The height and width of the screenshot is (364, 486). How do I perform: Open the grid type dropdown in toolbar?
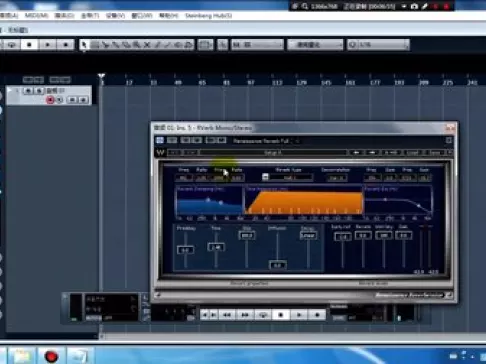(315, 45)
